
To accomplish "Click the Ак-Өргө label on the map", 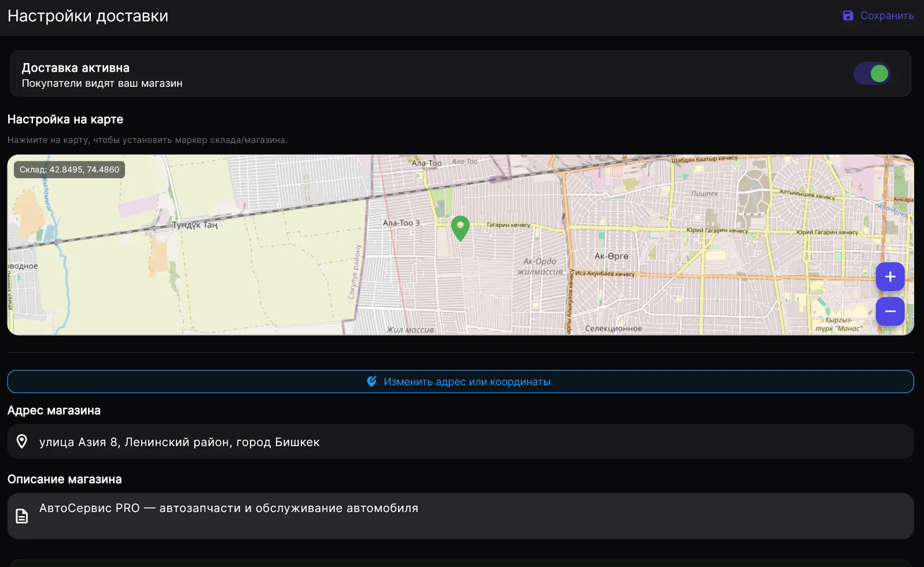I will (611, 256).
